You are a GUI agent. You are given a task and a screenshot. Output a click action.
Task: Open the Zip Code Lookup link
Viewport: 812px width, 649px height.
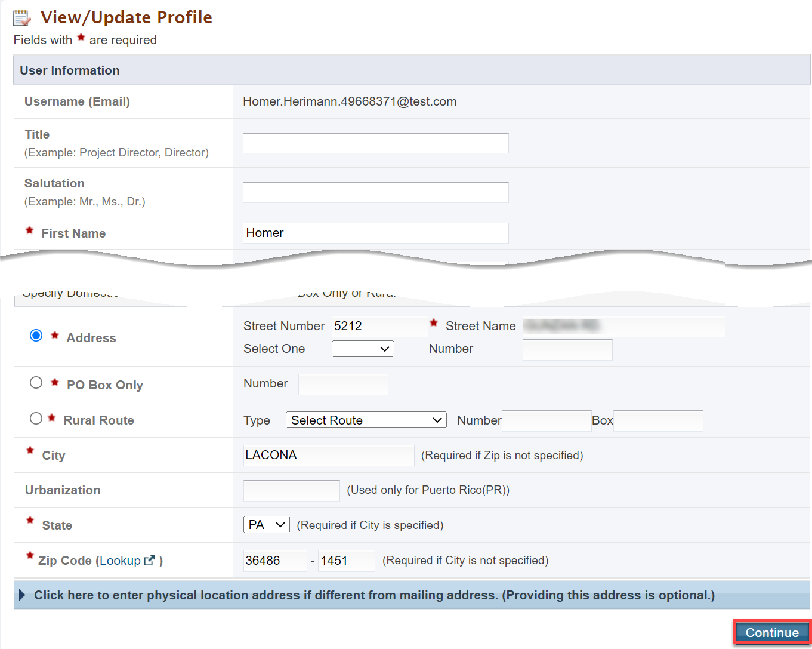pyautogui.click(x=120, y=561)
